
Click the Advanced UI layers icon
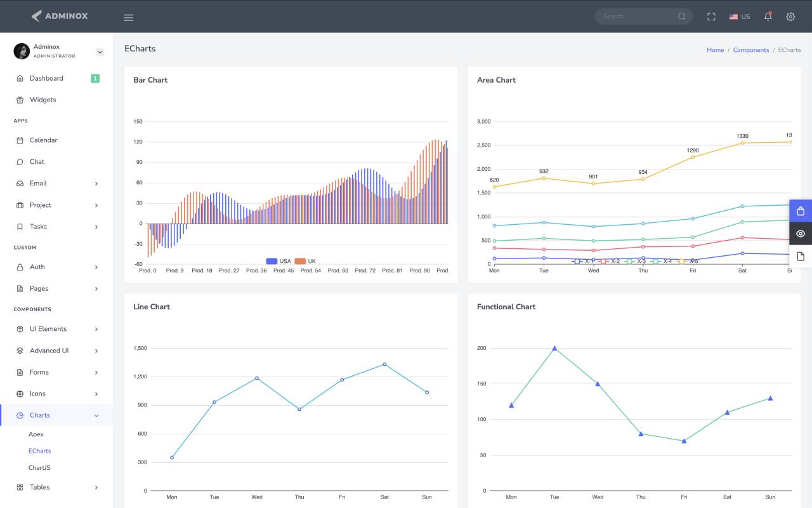pyautogui.click(x=20, y=351)
